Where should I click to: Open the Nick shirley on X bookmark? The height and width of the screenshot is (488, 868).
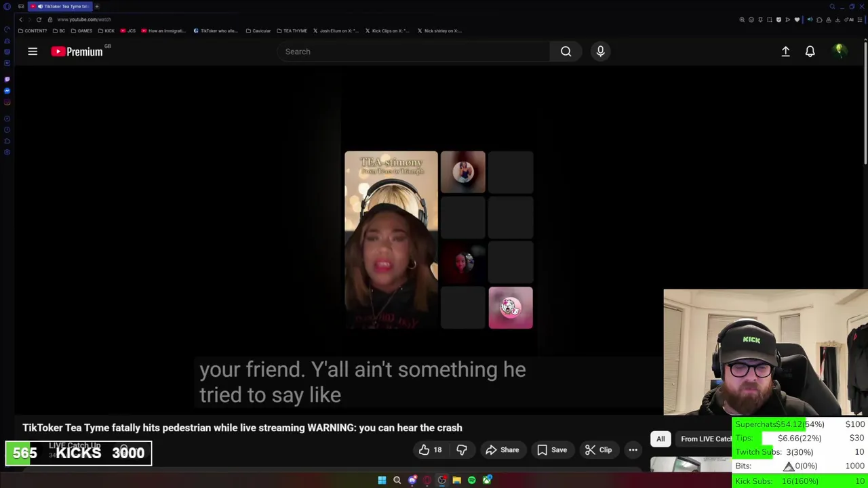pyautogui.click(x=439, y=30)
